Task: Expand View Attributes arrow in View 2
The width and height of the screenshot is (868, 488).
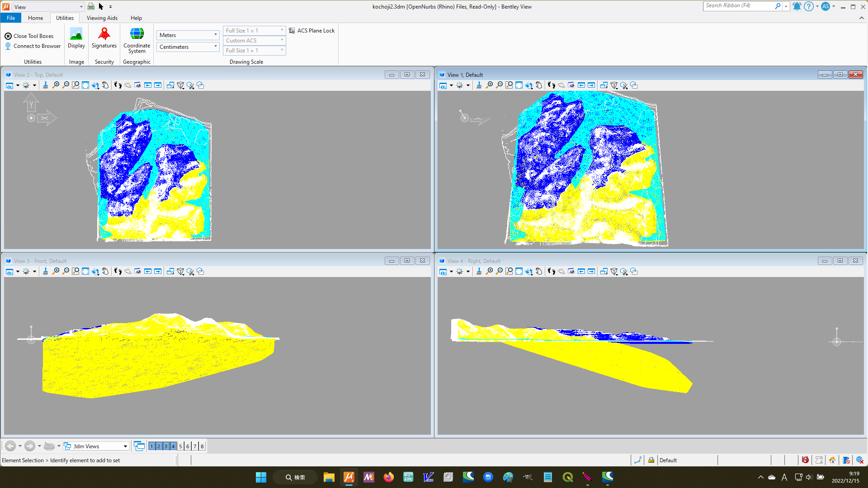Action: 18,85
